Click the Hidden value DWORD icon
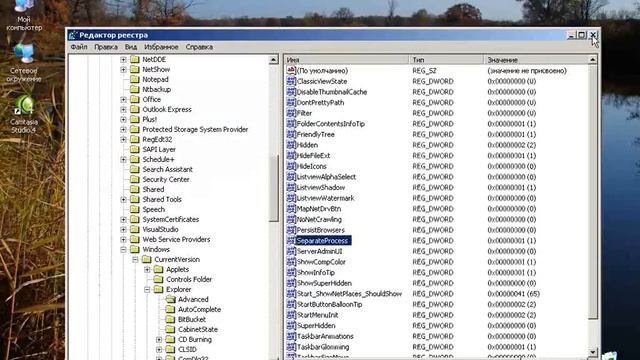 [x=291, y=144]
